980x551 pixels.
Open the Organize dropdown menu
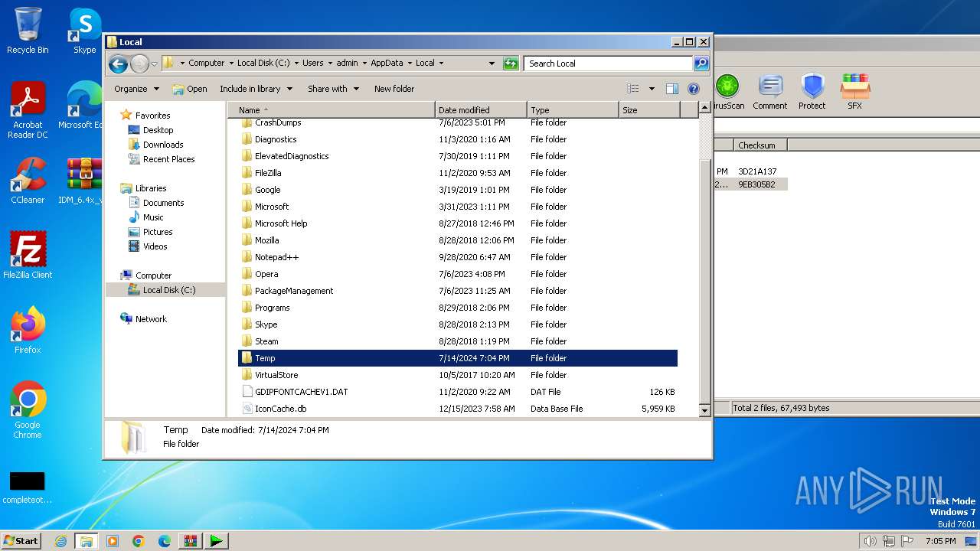[136, 89]
